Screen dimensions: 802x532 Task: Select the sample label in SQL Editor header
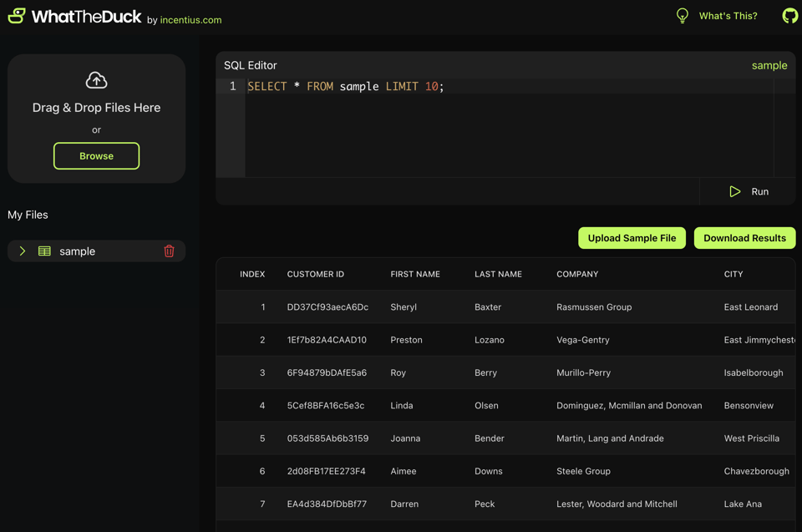point(769,65)
